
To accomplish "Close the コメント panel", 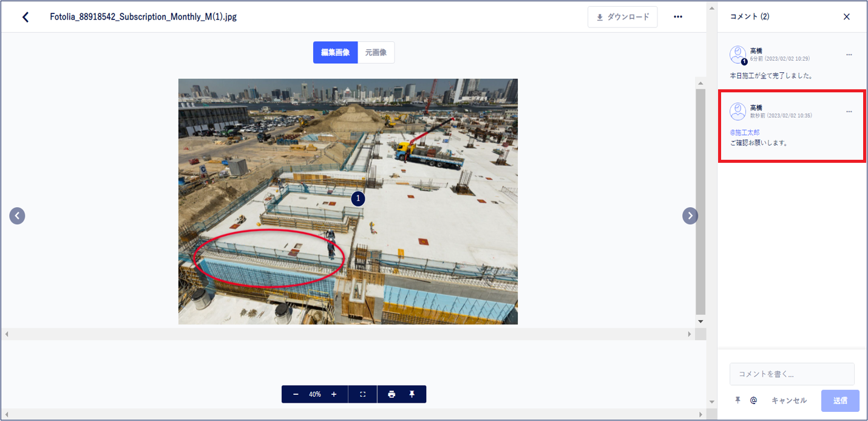I will click(847, 17).
